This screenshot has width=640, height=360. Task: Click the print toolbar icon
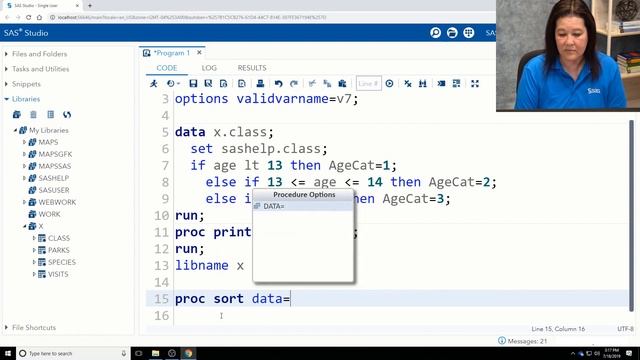pos(260,84)
